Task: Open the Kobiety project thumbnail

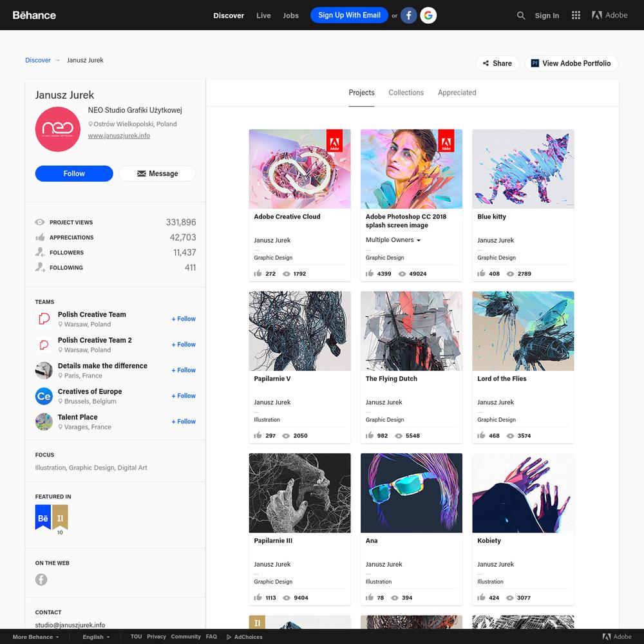Action: click(523, 493)
